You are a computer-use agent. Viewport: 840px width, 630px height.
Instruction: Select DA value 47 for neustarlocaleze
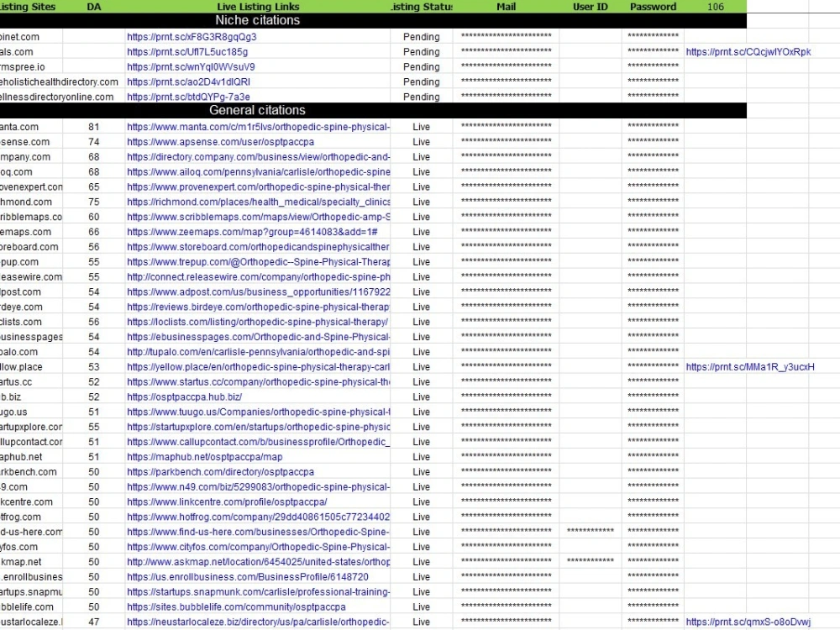pyautogui.click(x=94, y=622)
